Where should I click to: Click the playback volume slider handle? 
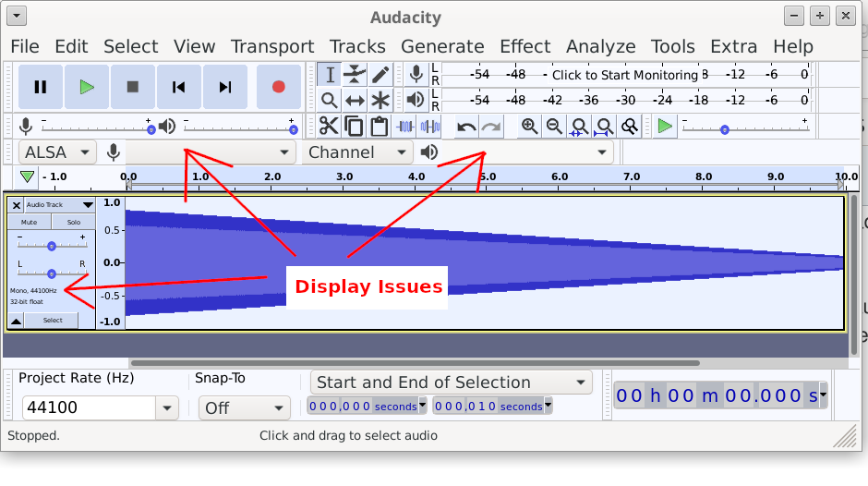coord(294,129)
